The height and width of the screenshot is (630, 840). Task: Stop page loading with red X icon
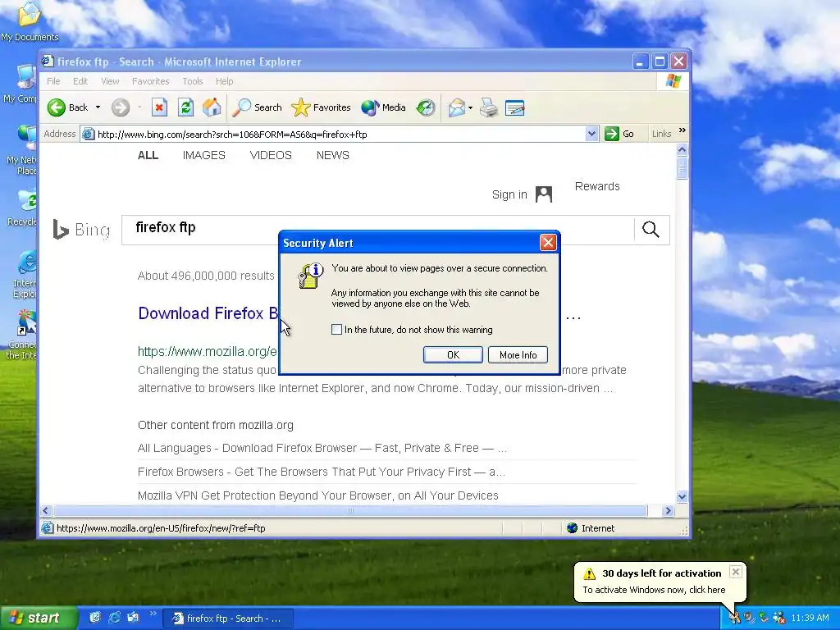(x=159, y=107)
